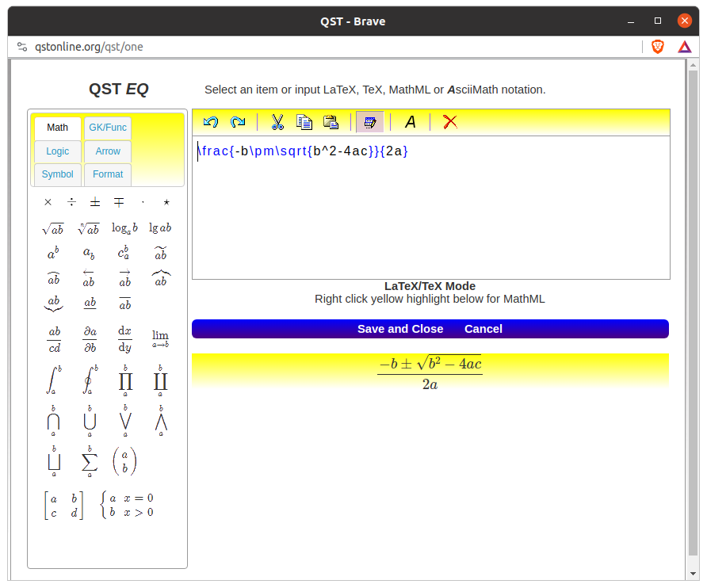Insert the log base a of b template
Viewport: 707px width, 588px height.
(x=124, y=228)
